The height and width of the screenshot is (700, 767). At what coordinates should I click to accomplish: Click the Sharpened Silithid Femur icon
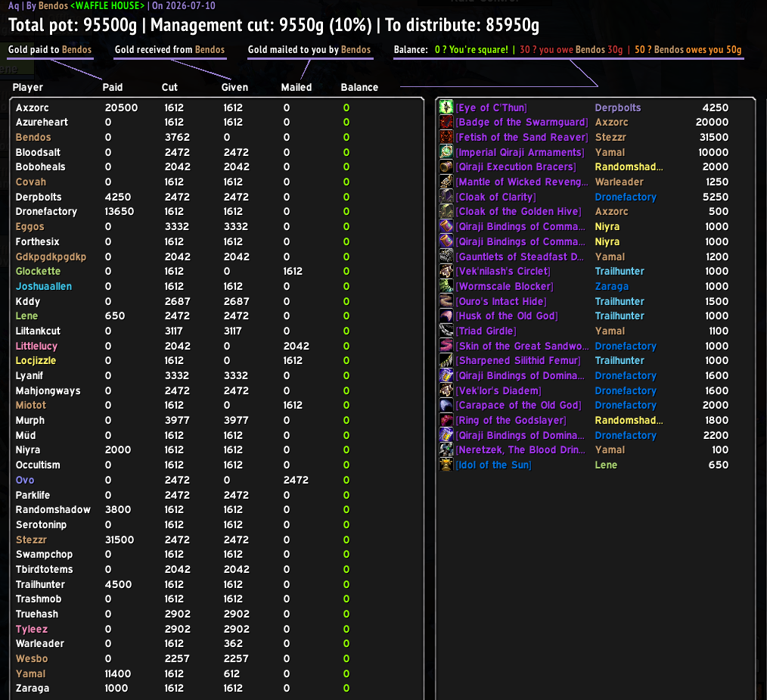(x=446, y=361)
